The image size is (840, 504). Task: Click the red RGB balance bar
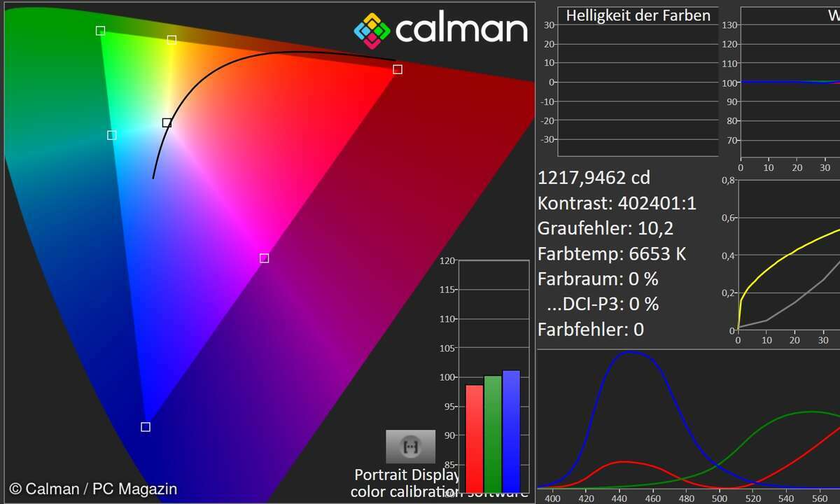point(475,438)
